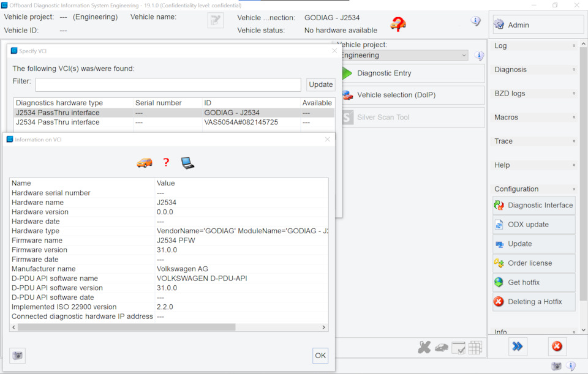Screen dimensions: 588x374
Task: Click the tools wrench icon in bottom toolbar
Action: tap(424, 348)
